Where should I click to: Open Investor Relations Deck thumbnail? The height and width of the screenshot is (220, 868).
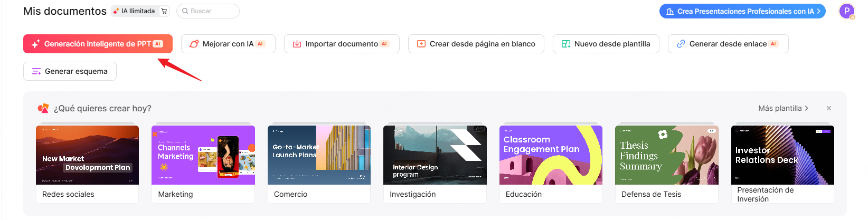(782, 155)
